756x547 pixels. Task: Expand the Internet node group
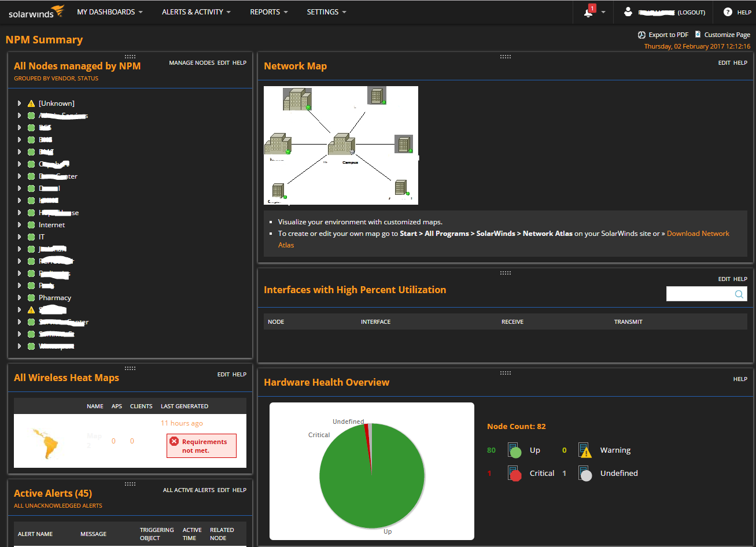point(19,225)
